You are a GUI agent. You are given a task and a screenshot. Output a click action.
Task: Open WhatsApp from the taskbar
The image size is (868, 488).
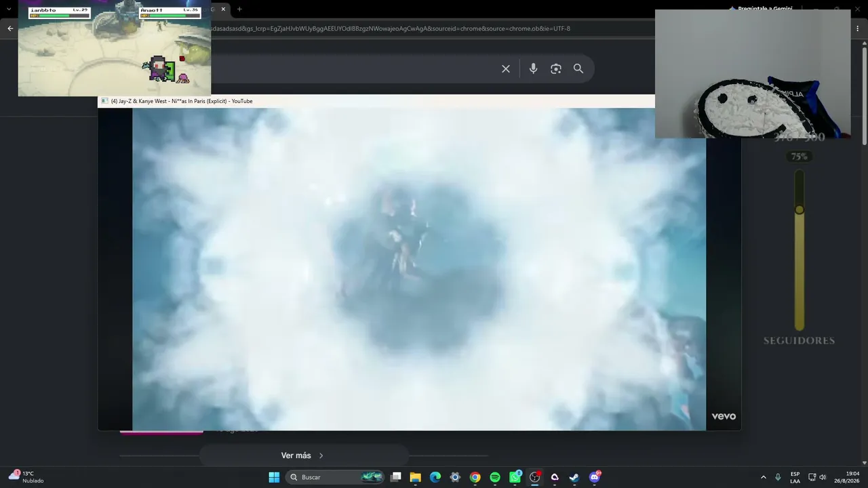point(515,477)
